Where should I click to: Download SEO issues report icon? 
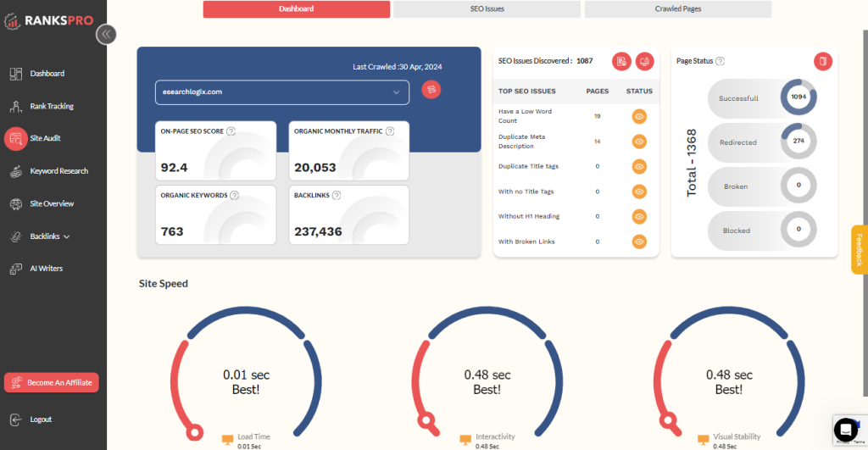pyautogui.click(x=621, y=61)
